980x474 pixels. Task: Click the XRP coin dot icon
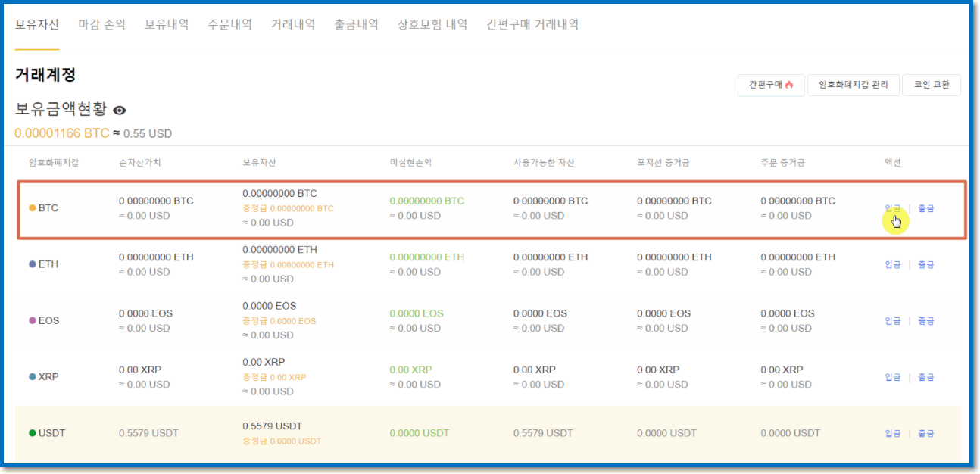(32, 376)
